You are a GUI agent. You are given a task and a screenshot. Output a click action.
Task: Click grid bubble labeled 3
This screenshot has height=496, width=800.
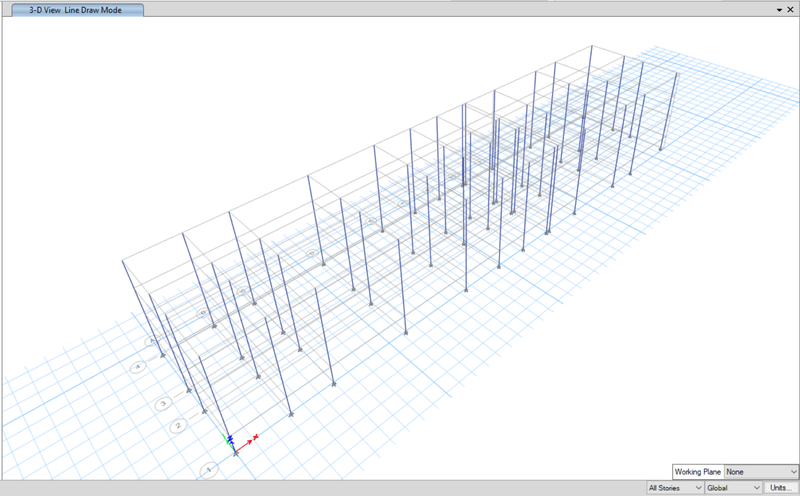[x=163, y=404]
